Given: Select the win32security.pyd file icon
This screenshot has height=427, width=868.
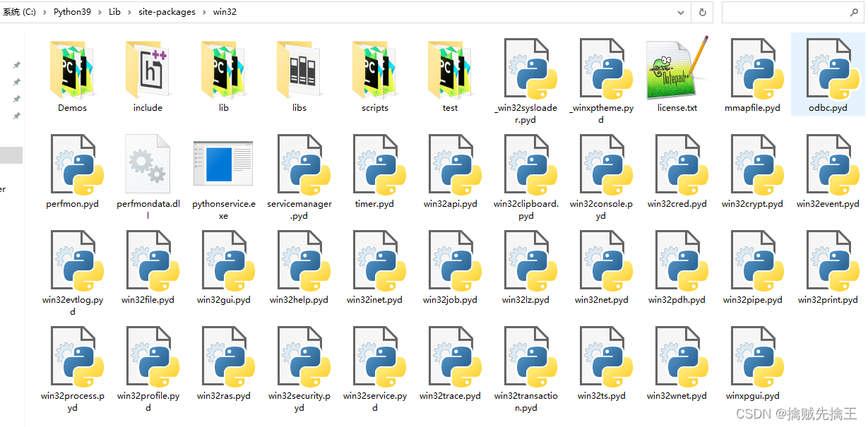Looking at the screenshot, I should click(x=304, y=357).
